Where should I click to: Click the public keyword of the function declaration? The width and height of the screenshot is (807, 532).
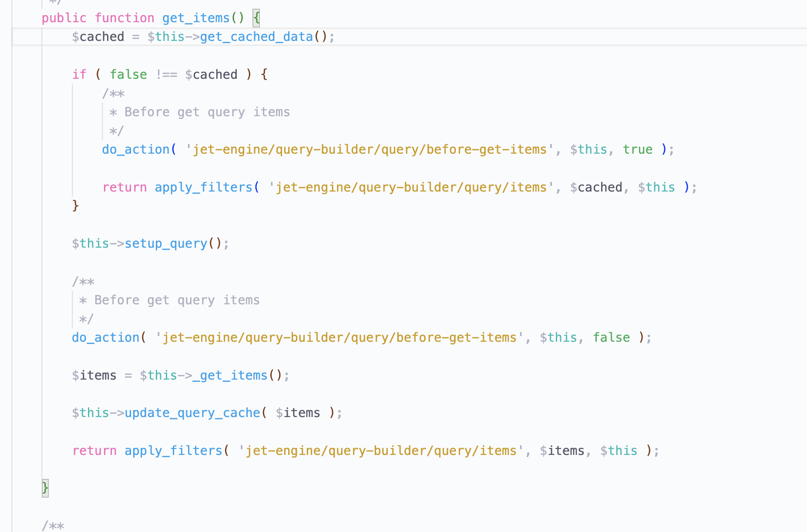64,18
